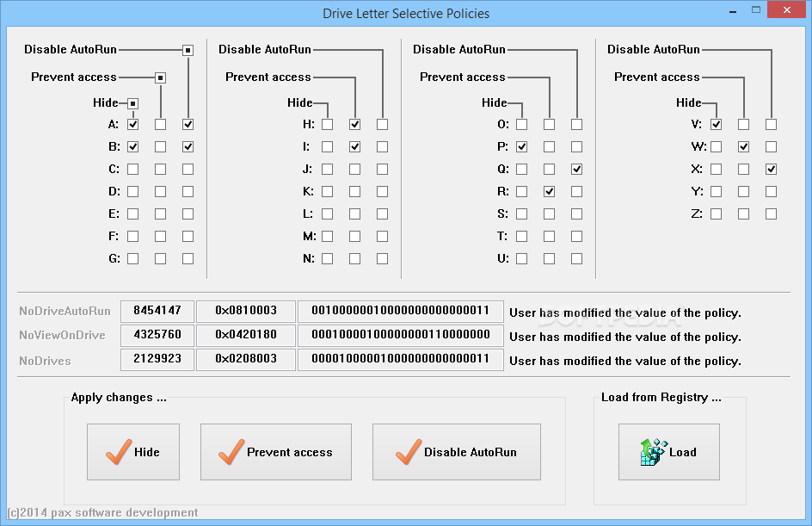This screenshot has height=526, width=812.
Task: Close the Drive Letter Selective Policies window
Action: click(787, 9)
